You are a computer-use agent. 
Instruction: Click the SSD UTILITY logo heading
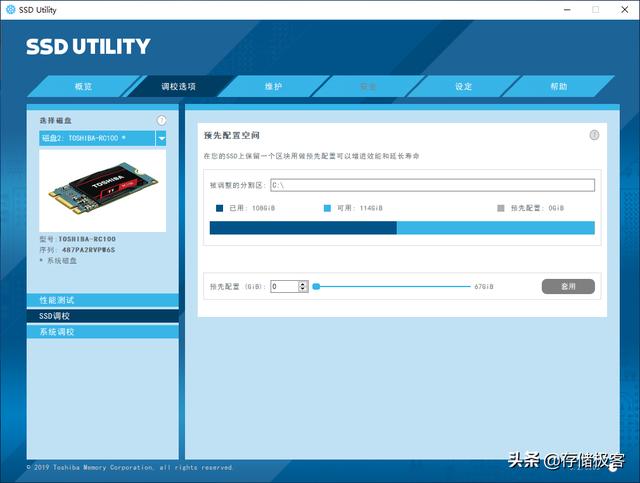coord(88,46)
